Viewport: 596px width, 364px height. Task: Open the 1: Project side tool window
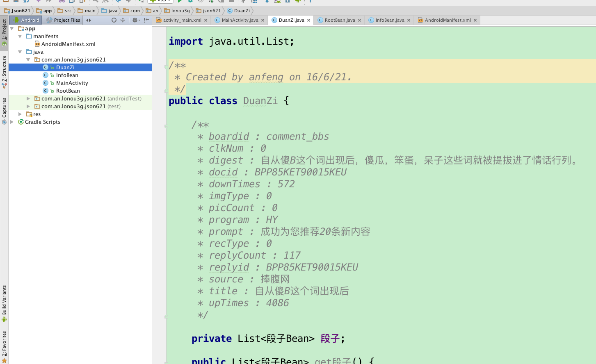coord(4,33)
